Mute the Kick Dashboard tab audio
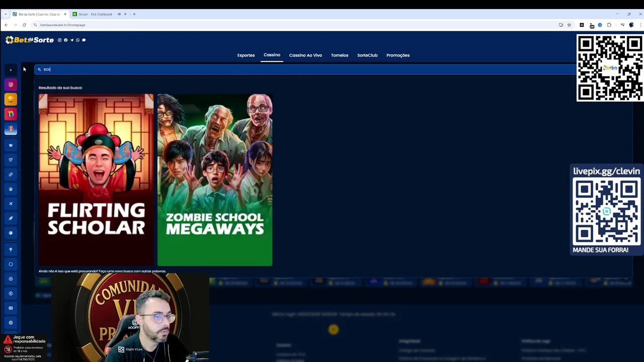 (x=119, y=14)
